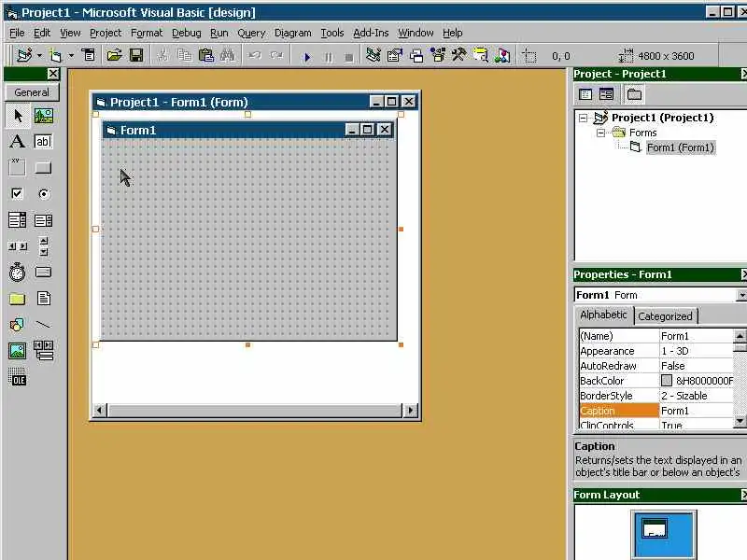Select the Pointer tool in toolbox
This screenshot has width=747, height=560.
[x=18, y=116]
